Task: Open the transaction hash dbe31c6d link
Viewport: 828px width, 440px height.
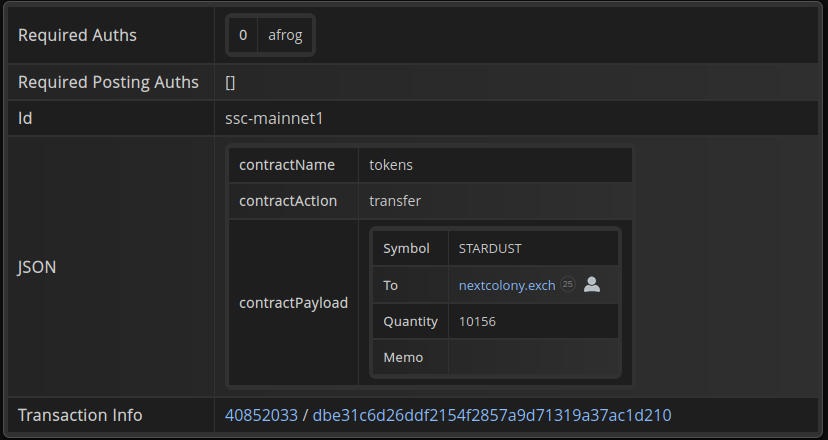Action: click(492, 415)
